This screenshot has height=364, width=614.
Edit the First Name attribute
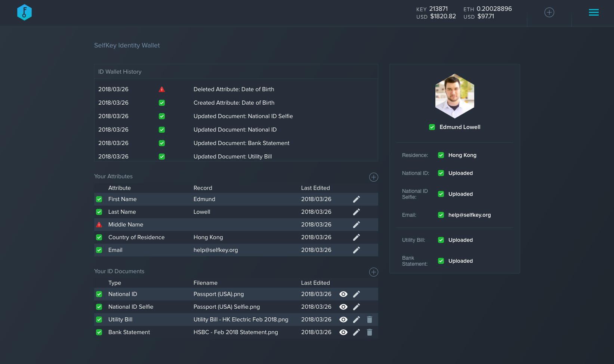[x=357, y=199]
